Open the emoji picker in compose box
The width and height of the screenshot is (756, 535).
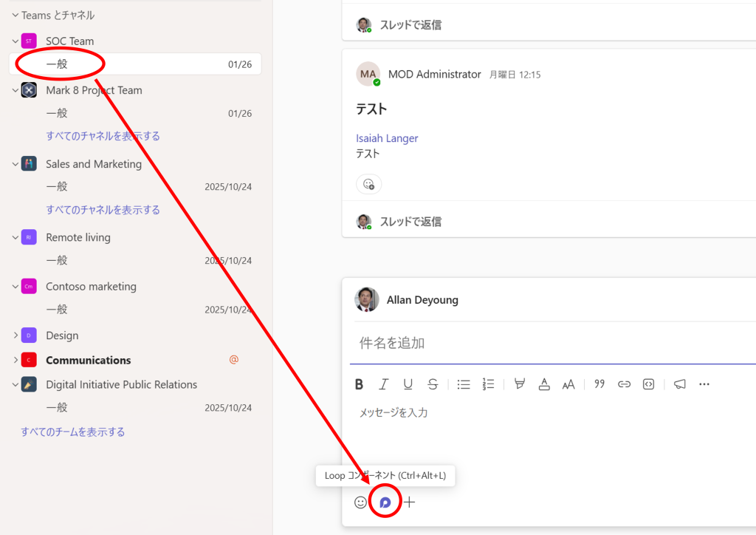pyautogui.click(x=360, y=502)
